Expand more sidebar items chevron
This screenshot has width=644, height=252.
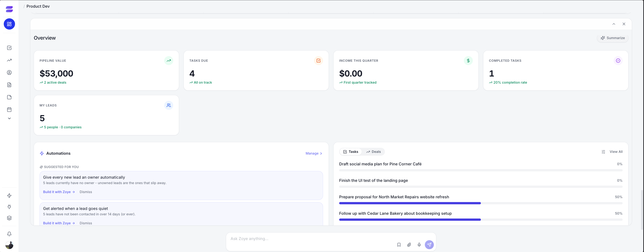pyautogui.click(x=9, y=118)
